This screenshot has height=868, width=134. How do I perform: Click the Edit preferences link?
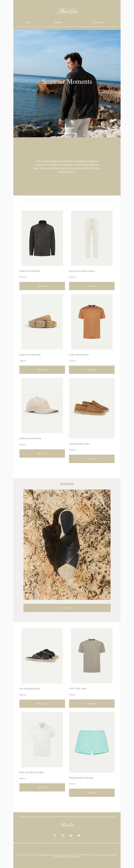tap(74, 857)
